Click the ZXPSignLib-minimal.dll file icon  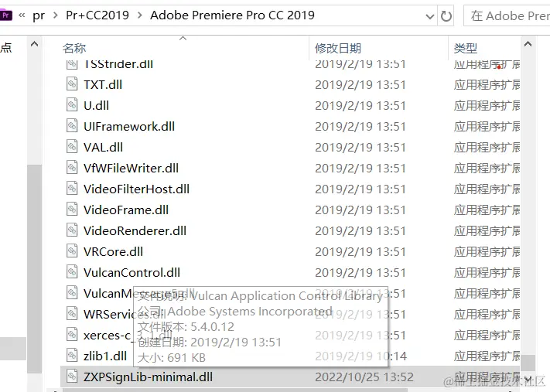(72, 377)
